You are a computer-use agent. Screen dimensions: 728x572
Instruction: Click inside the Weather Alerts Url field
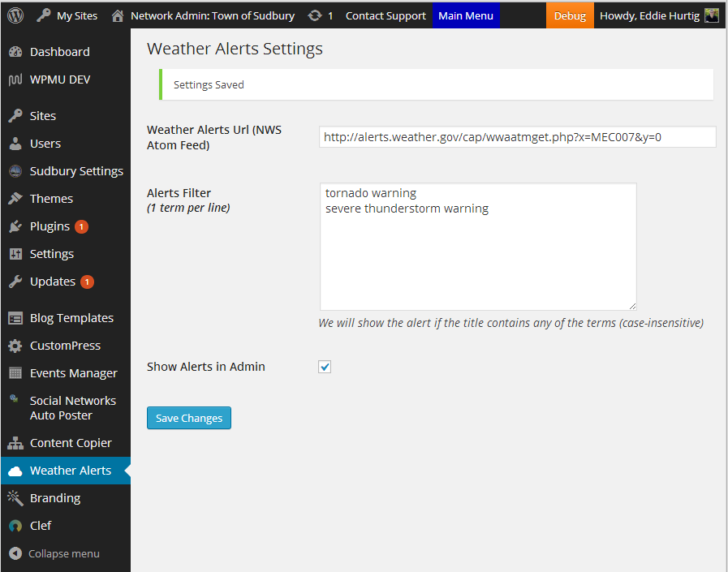pos(517,136)
